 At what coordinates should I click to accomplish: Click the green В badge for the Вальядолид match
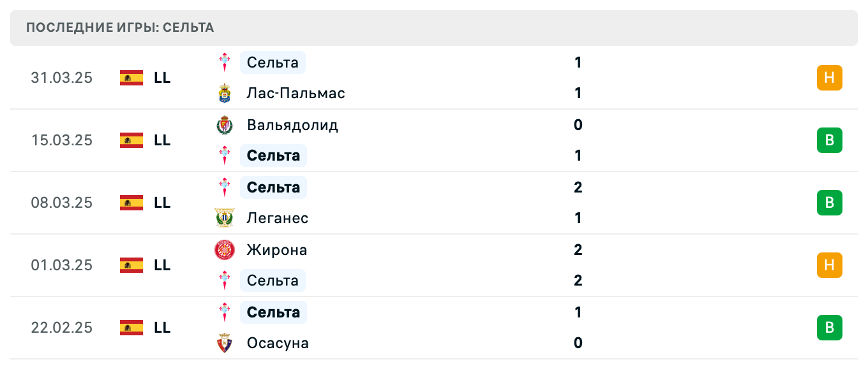829,140
